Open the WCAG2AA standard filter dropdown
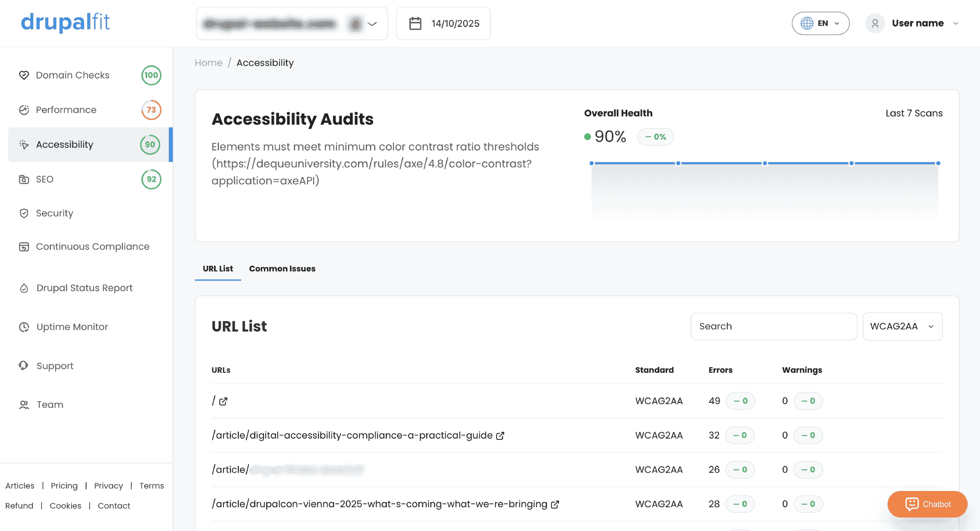This screenshot has height=531, width=980. pyautogui.click(x=902, y=326)
